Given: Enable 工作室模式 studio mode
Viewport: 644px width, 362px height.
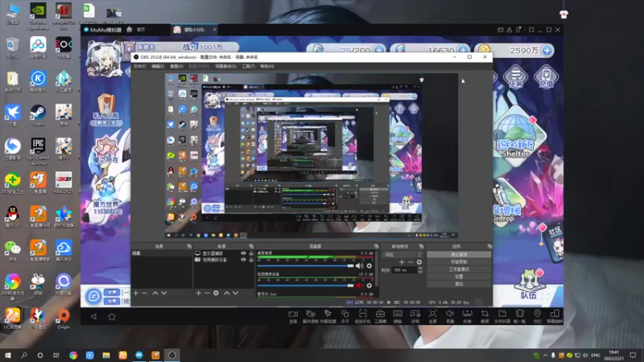Looking at the screenshot, I should point(459,269).
